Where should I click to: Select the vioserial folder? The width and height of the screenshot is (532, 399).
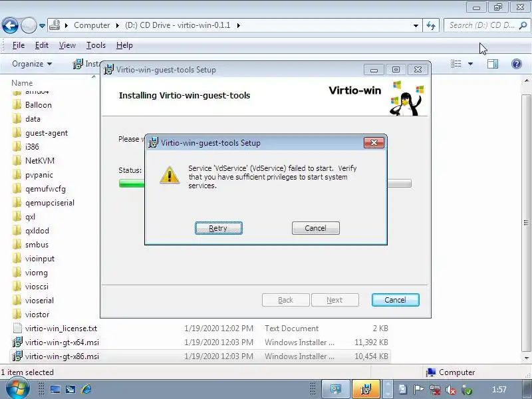(39, 301)
